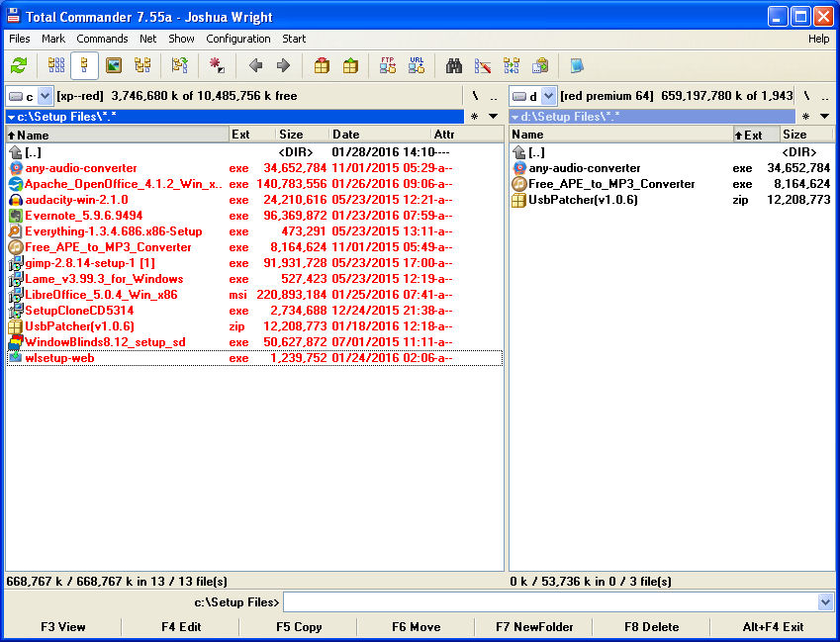Open the right panel drive d dropdown
Image resolution: width=840 pixels, height=642 pixels.
548,96
